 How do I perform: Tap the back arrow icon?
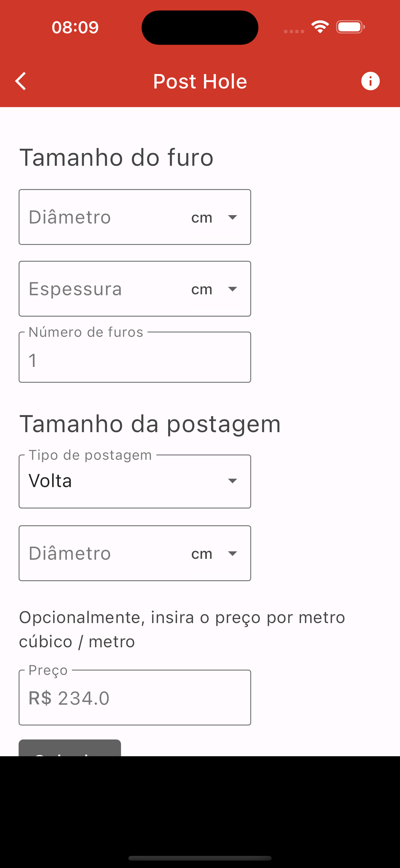pyautogui.click(x=20, y=81)
